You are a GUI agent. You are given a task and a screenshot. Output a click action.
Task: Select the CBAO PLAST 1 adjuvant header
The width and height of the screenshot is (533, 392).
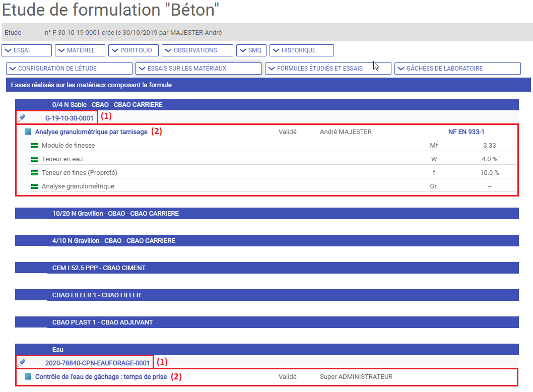(267, 322)
